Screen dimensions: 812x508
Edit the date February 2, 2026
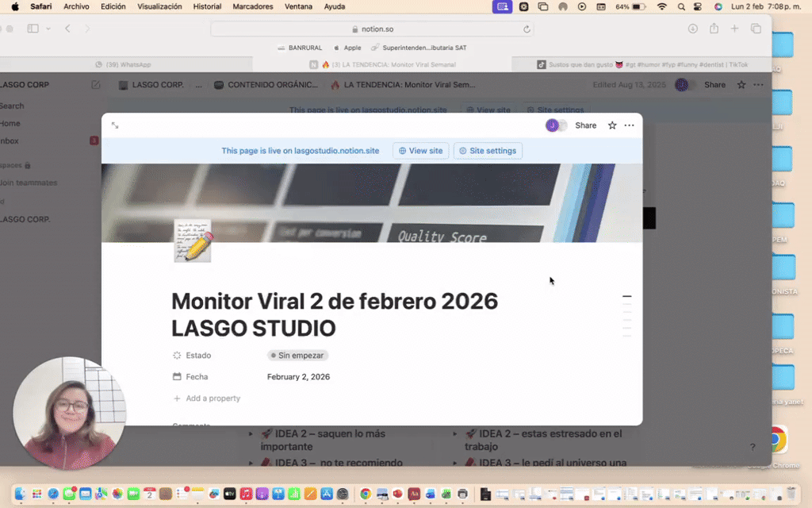coord(298,377)
